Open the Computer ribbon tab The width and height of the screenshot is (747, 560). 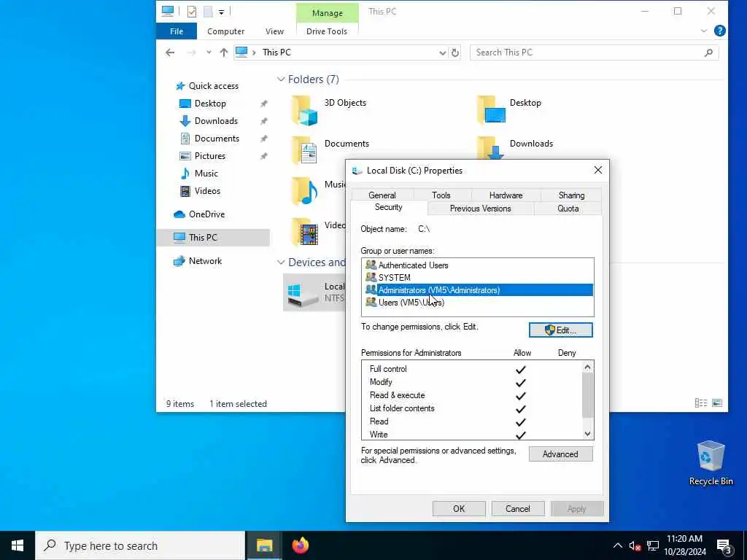[226, 31]
